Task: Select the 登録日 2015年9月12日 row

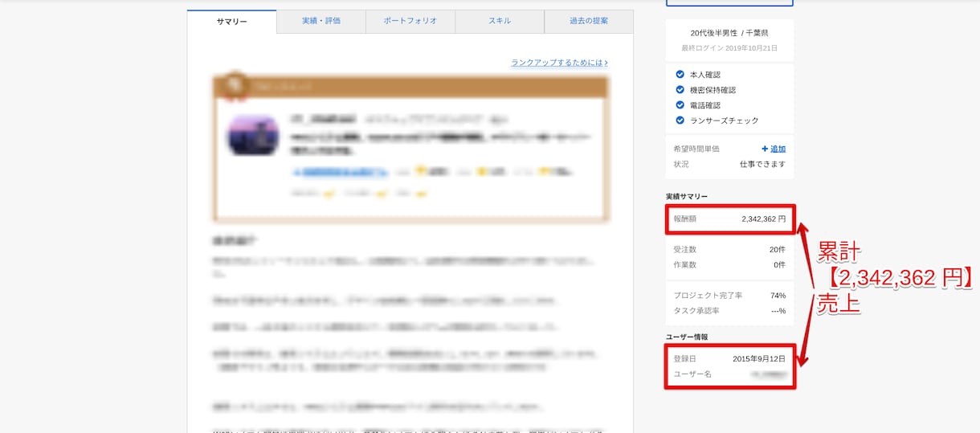Action: pyautogui.click(x=729, y=359)
